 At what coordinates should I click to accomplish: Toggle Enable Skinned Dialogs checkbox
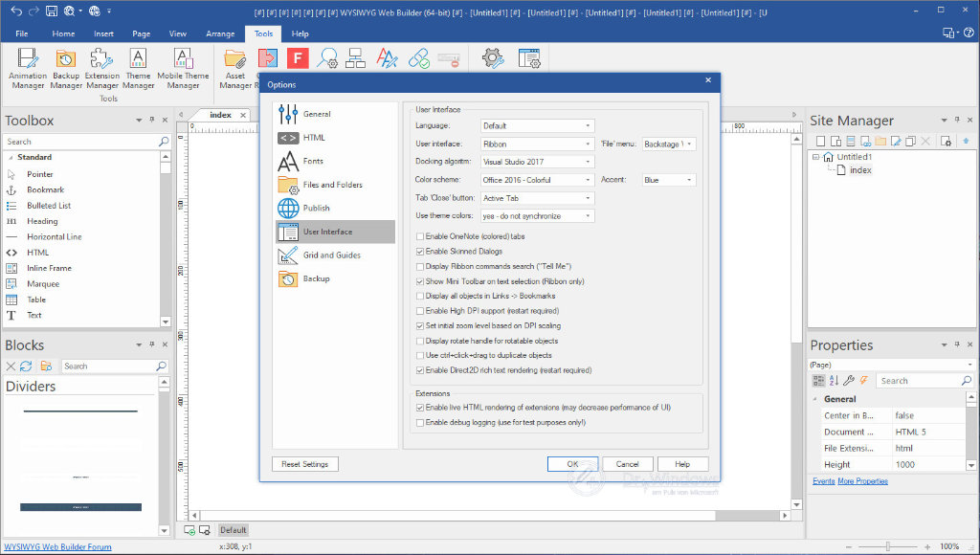coord(420,252)
